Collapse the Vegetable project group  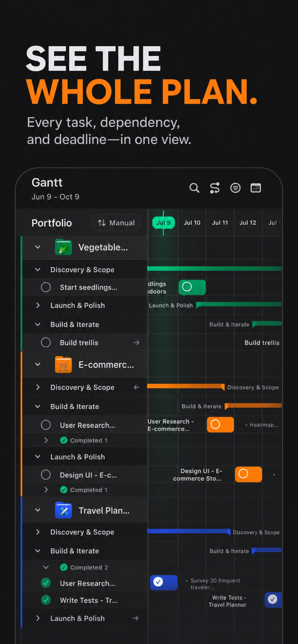coord(38,247)
